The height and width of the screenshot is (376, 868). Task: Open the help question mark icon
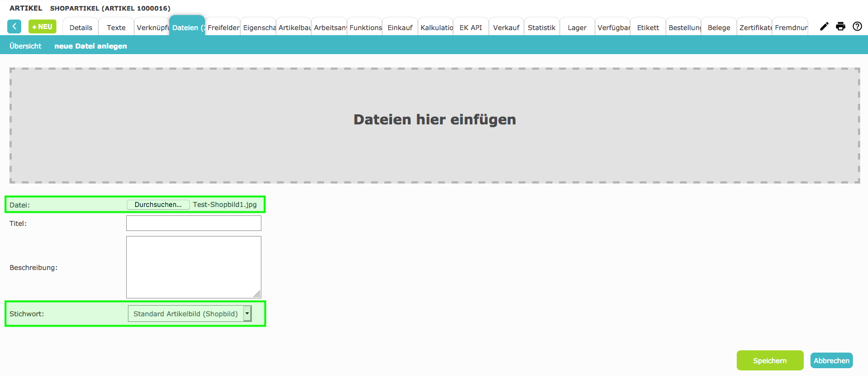[x=857, y=26]
